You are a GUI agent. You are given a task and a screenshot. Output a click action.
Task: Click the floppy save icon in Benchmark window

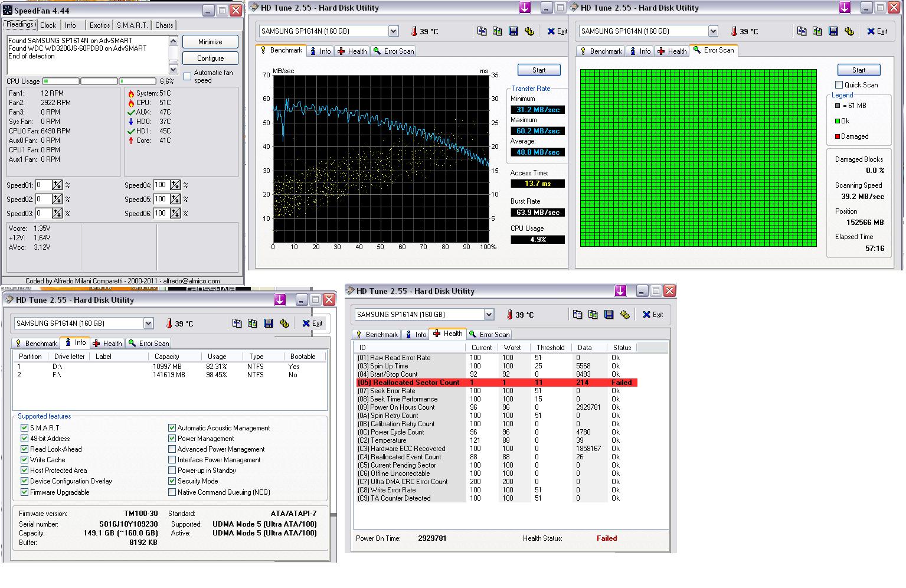pyautogui.click(x=513, y=31)
